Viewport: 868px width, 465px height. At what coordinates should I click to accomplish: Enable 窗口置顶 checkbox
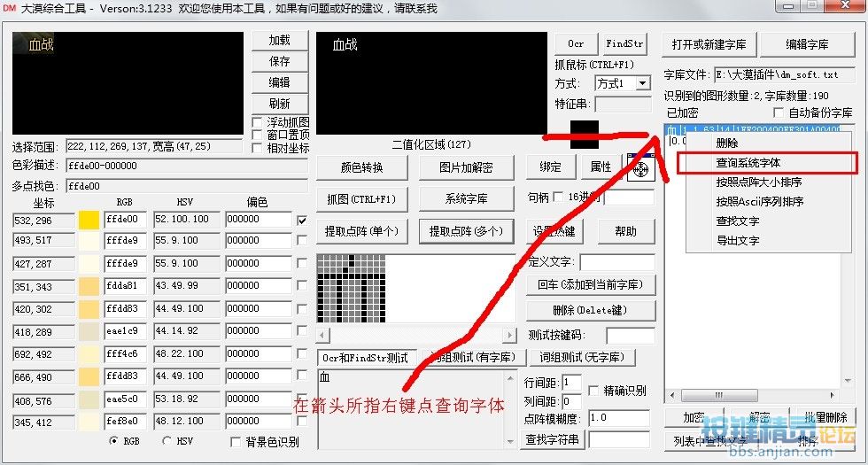click(x=257, y=135)
